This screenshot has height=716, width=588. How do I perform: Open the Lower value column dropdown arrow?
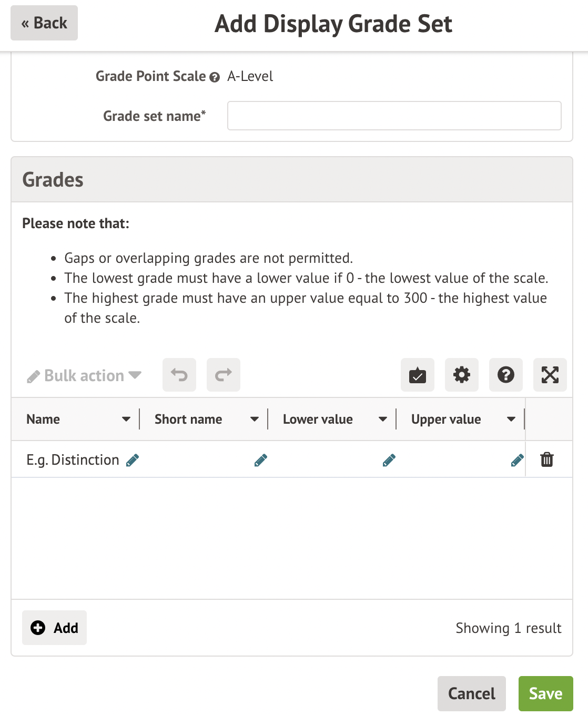[x=383, y=419]
